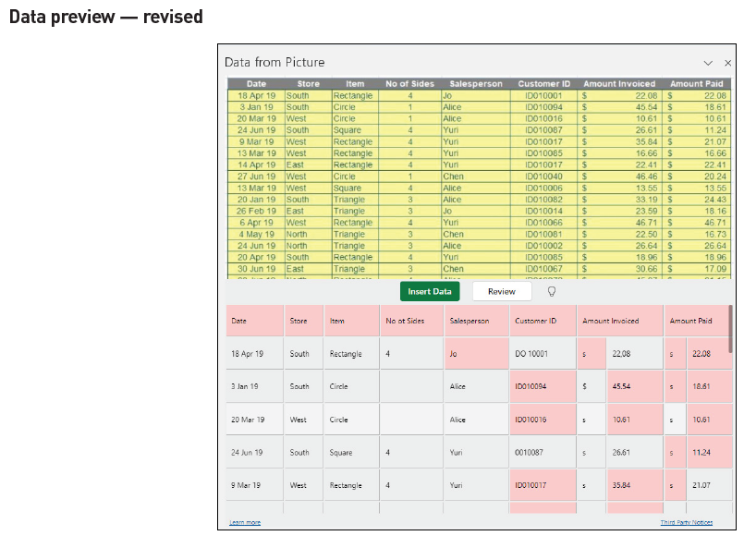The height and width of the screenshot is (560, 744).
Task: Click the lightbulb feedback icon beside Review
Action: [x=550, y=291]
